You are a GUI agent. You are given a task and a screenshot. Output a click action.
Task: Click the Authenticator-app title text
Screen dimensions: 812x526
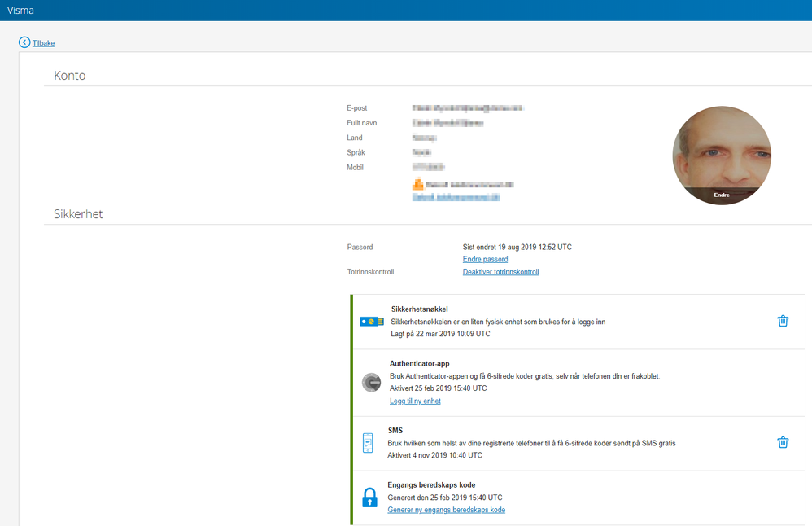point(420,364)
